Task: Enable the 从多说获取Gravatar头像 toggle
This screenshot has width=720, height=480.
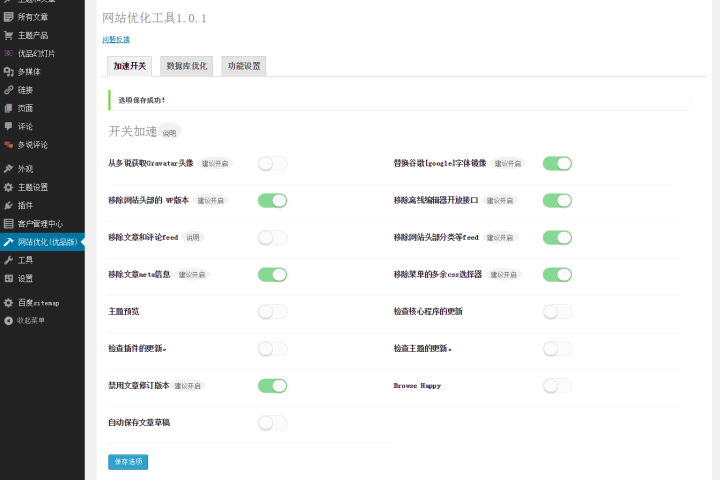Action: pos(272,163)
